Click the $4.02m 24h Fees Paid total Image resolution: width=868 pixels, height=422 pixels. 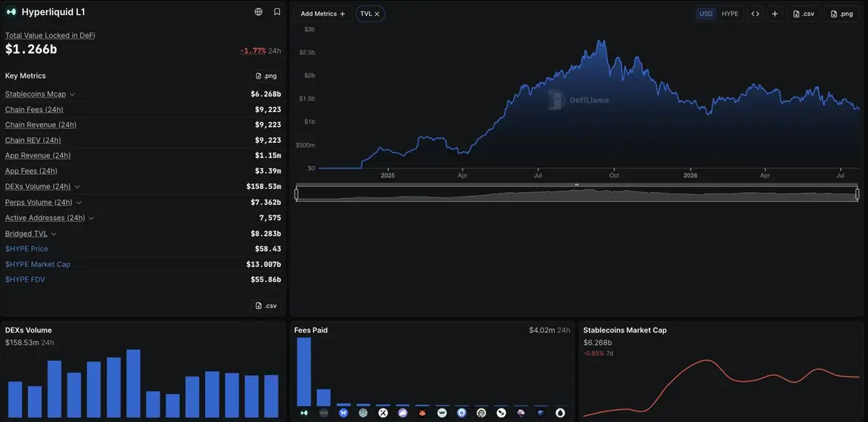tap(549, 330)
